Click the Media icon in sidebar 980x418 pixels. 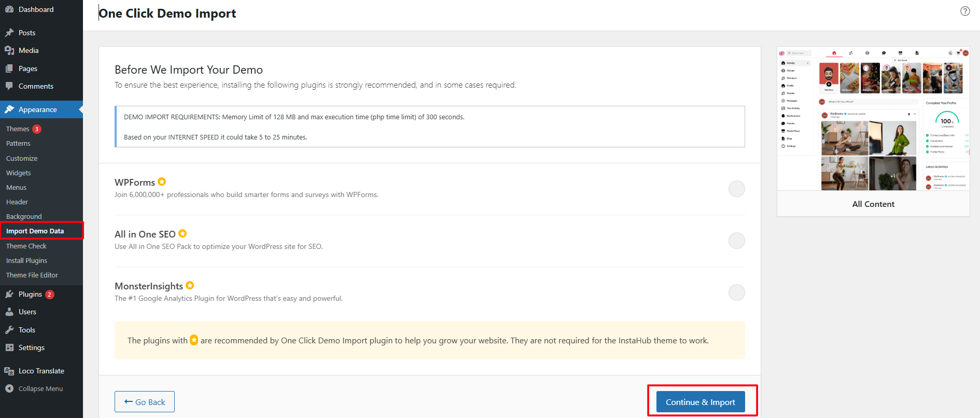(9, 50)
